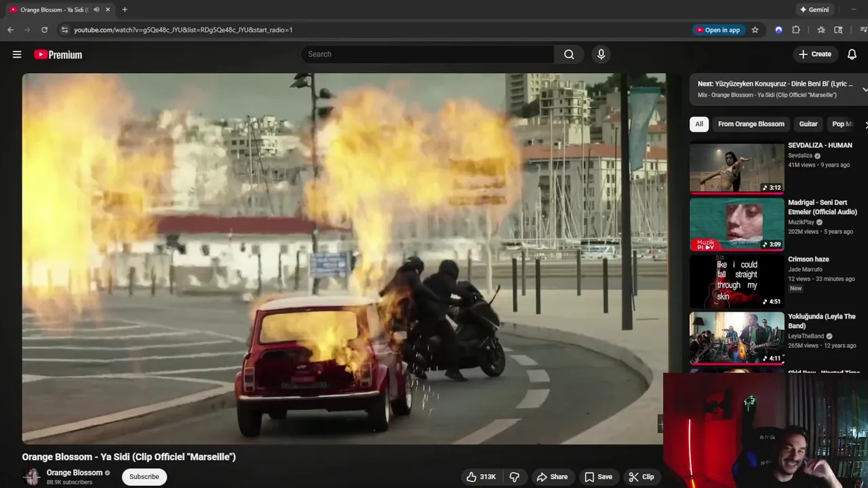Bookmark this tab with star icon

tap(755, 30)
